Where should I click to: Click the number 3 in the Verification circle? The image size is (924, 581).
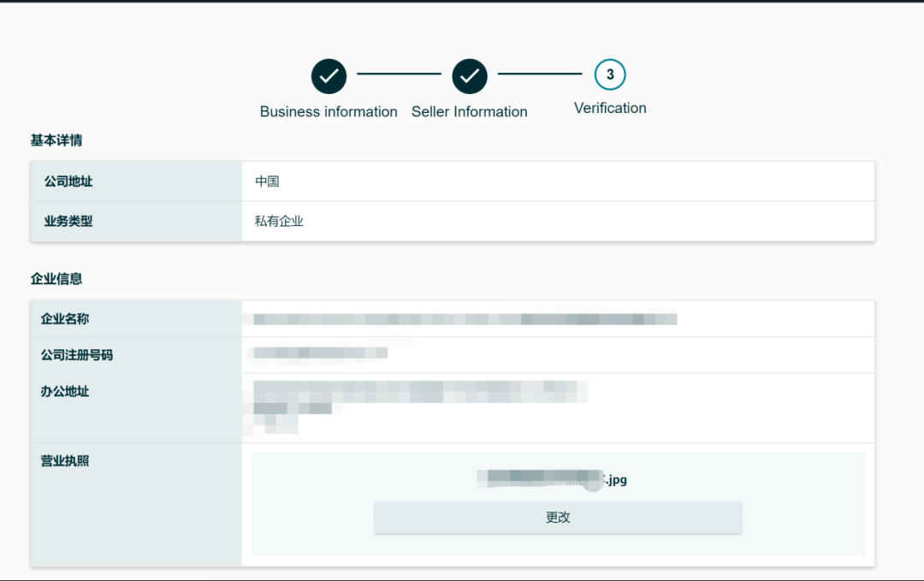[610, 74]
